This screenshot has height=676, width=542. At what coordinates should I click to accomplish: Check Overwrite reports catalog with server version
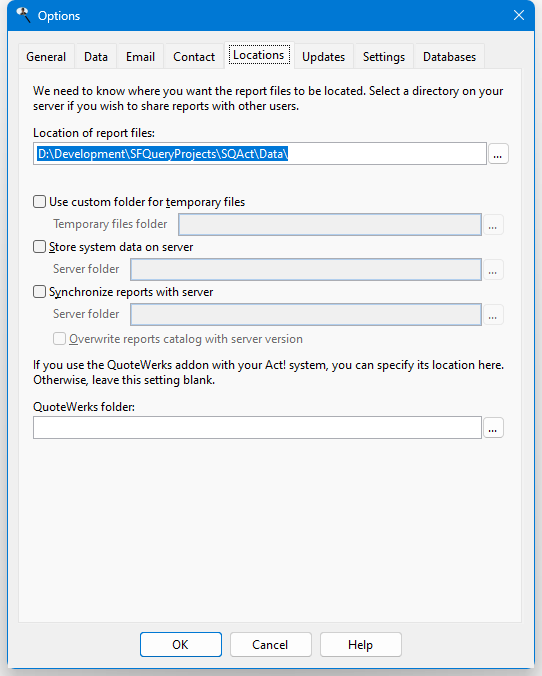60,339
